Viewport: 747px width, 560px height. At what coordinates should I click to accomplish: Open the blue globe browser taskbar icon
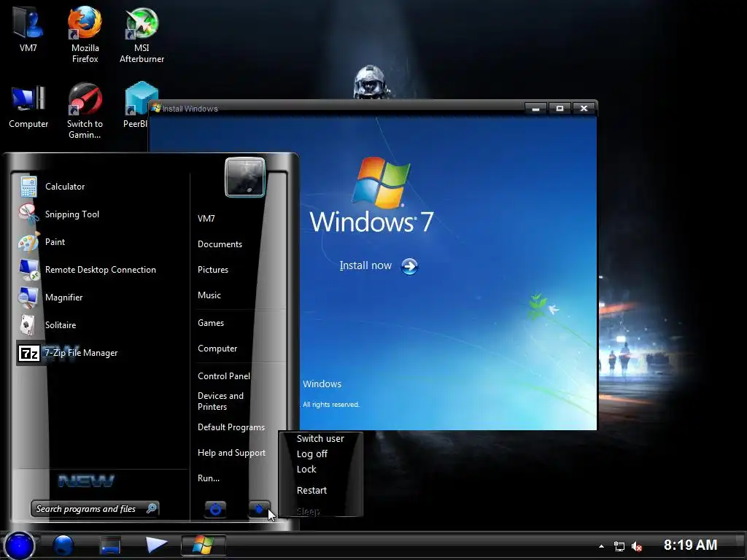(x=63, y=545)
